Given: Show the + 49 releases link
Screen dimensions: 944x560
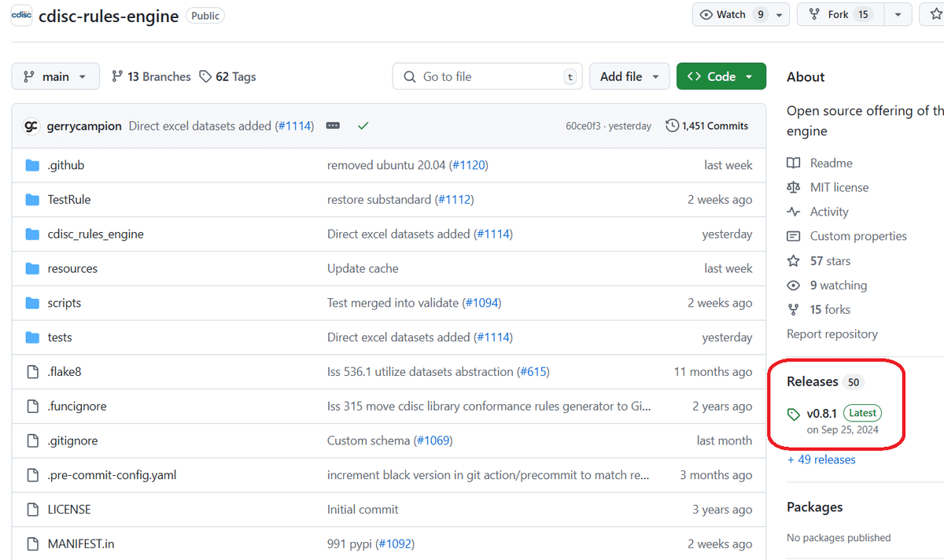Looking at the screenshot, I should coord(821,459).
